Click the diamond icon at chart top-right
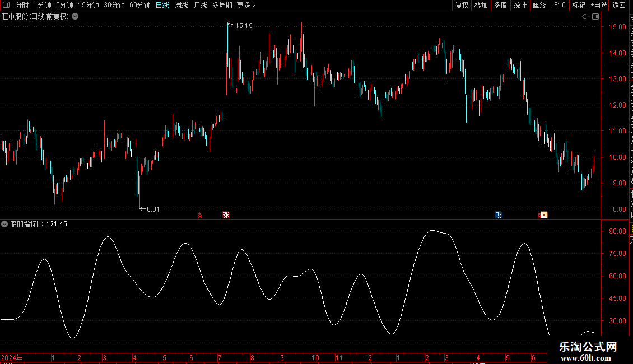Screen dimensions: 633x364 [x=585, y=17]
